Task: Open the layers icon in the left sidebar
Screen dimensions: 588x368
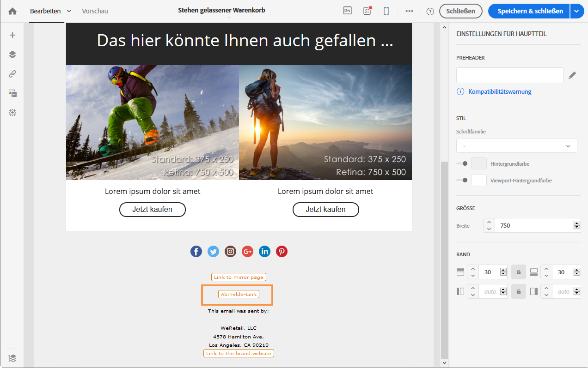Action: tap(12, 54)
